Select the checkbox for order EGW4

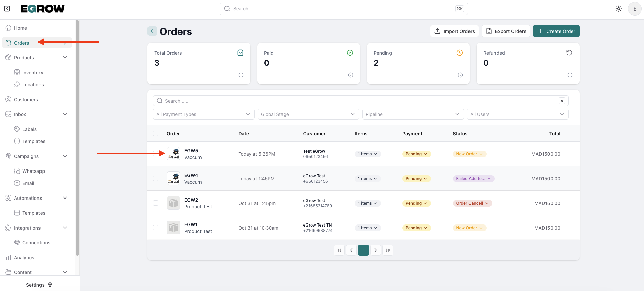click(x=156, y=178)
